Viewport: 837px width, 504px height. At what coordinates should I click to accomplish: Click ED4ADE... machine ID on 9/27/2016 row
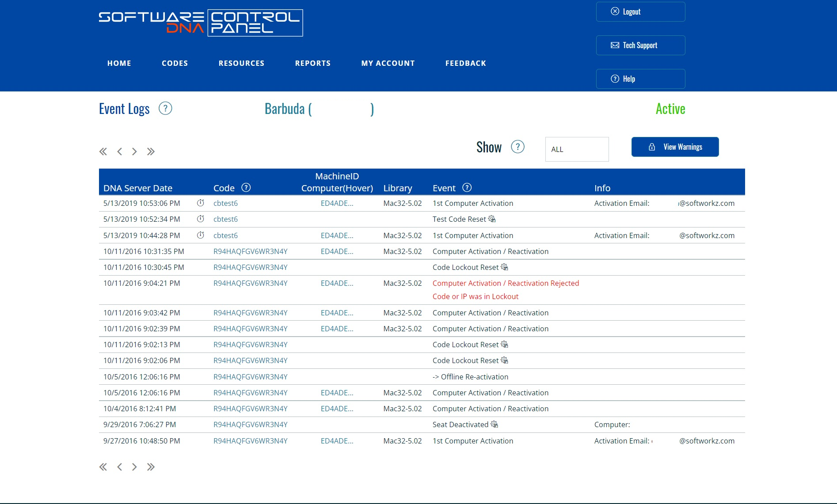click(x=337, y=441)
